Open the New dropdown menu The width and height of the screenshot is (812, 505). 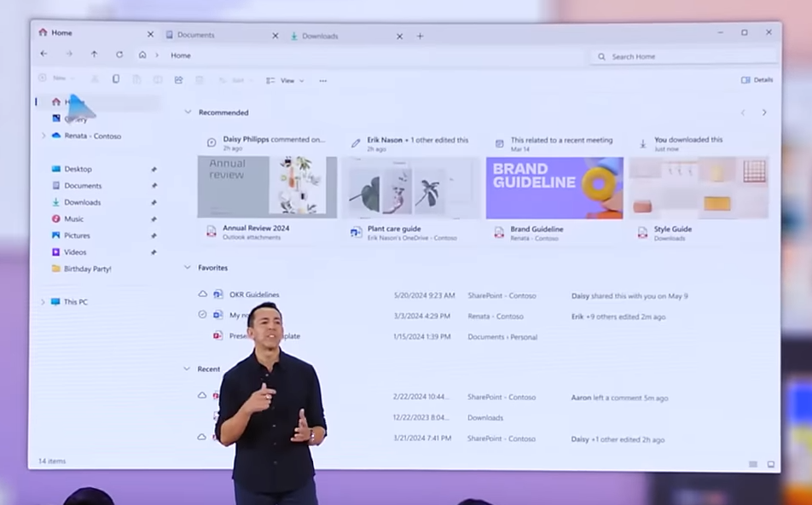56,78
